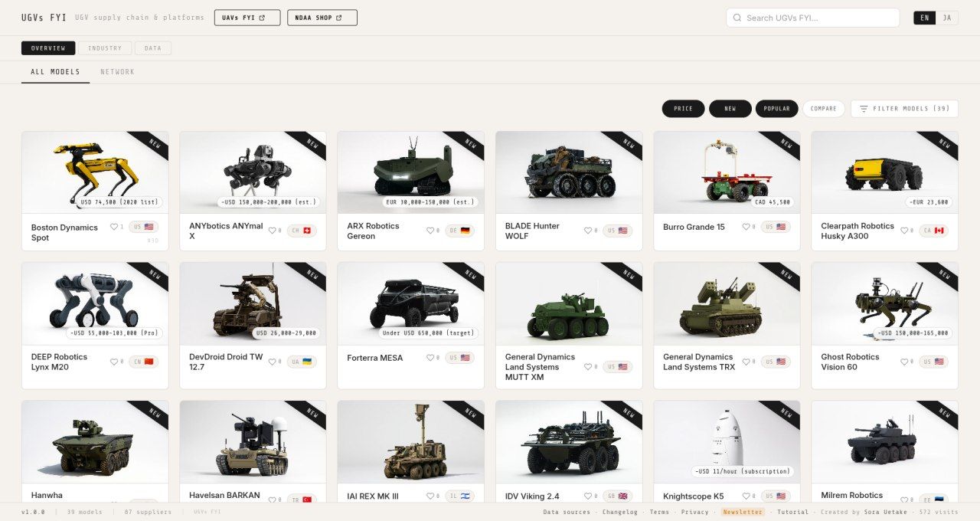Switch language to EN
This screenshot has width=980, height=521.
click(924, 18)
